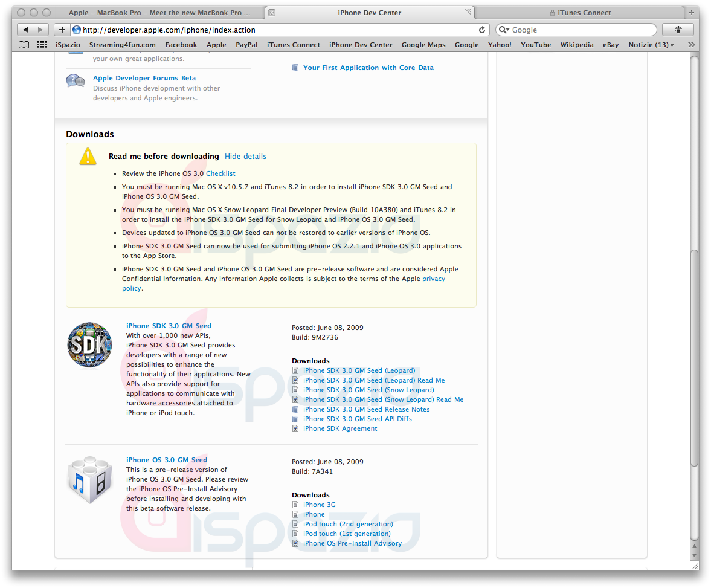
Task: Open Wikipedia bookmark
Action: [577, 45]
